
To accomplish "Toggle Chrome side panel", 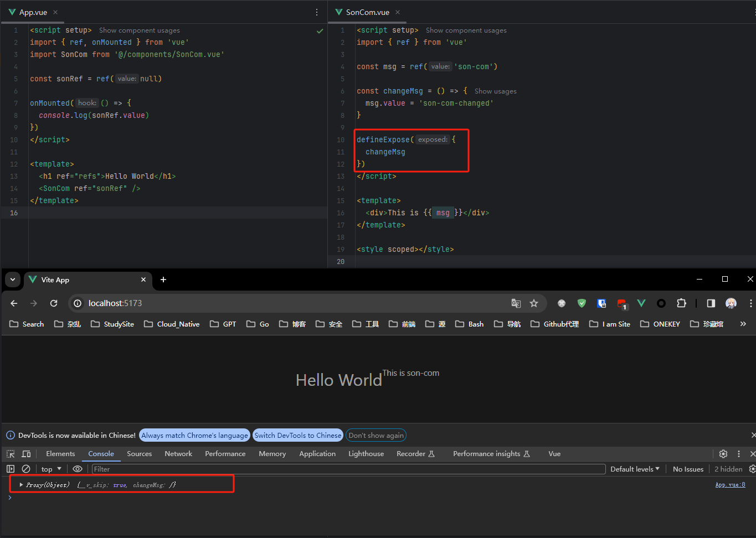I will pyautogui.click(x=711, y=303).
